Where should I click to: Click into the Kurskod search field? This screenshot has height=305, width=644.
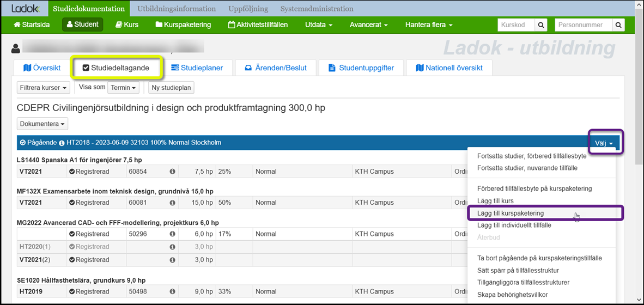click(x=515, y=25)
